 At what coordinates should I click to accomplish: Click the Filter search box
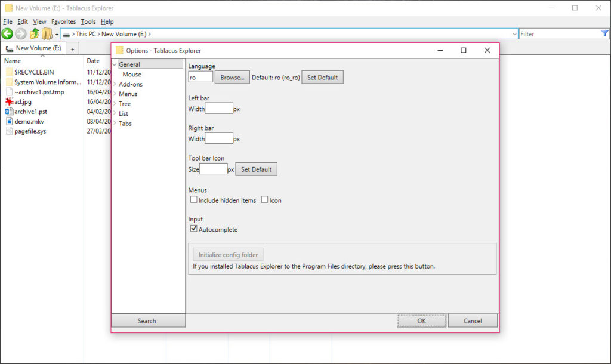coord(560,34)
